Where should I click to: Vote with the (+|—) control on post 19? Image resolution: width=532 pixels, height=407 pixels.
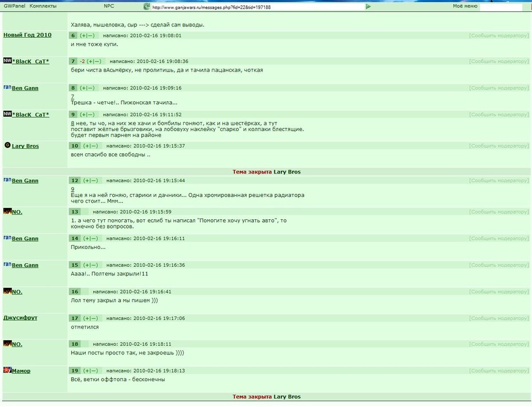pos(90,371)
